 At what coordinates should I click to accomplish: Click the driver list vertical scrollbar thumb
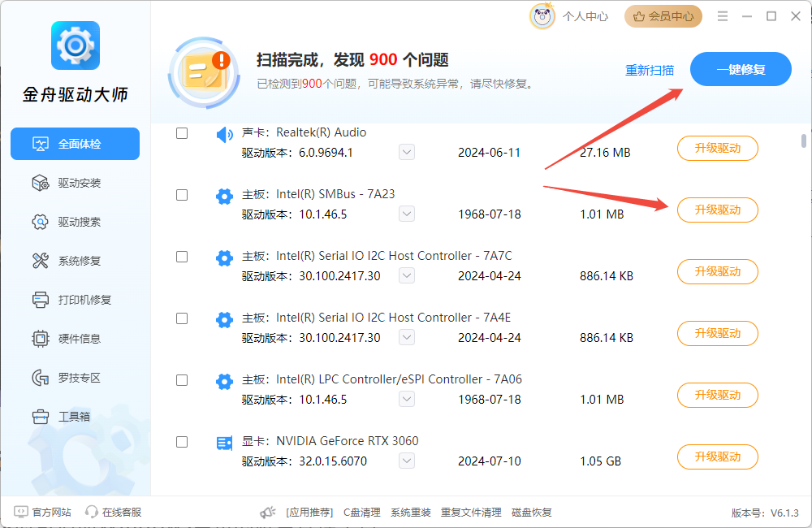point(803,141)
